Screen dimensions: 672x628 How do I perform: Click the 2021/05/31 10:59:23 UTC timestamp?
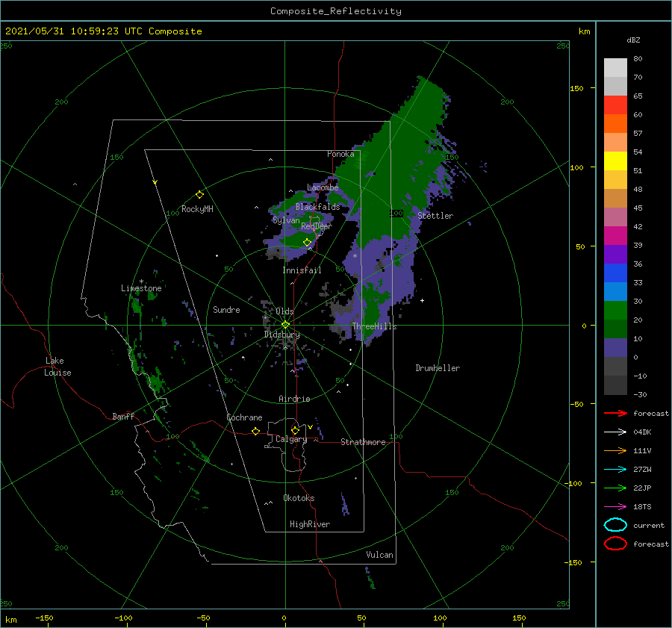pyautogui.click(x=73, y=31)
